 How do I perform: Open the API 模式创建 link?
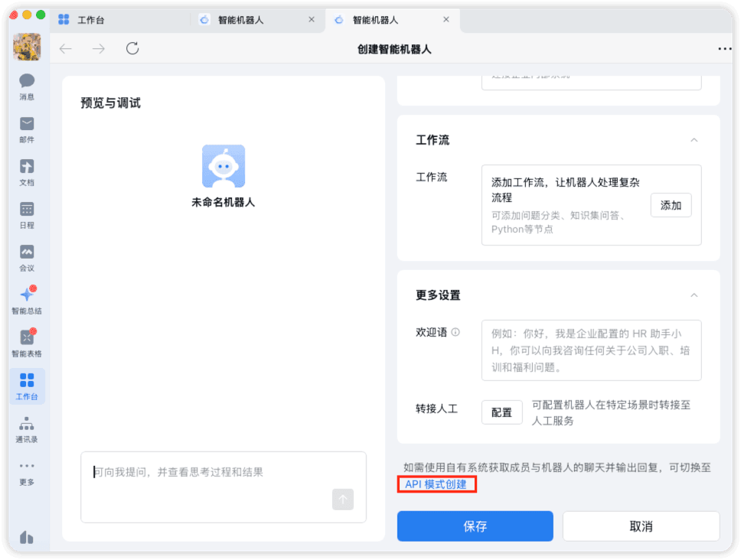click(436, 484)
